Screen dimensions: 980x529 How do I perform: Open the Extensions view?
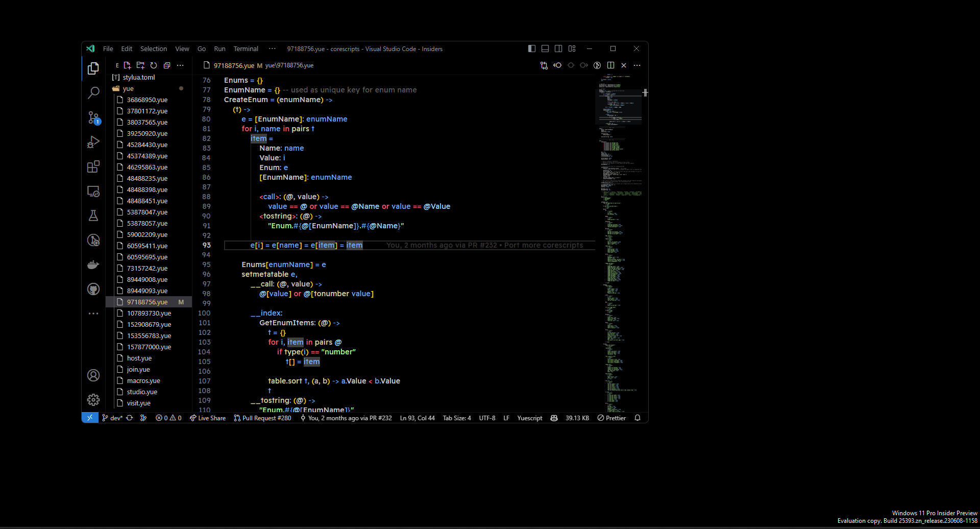93,166
